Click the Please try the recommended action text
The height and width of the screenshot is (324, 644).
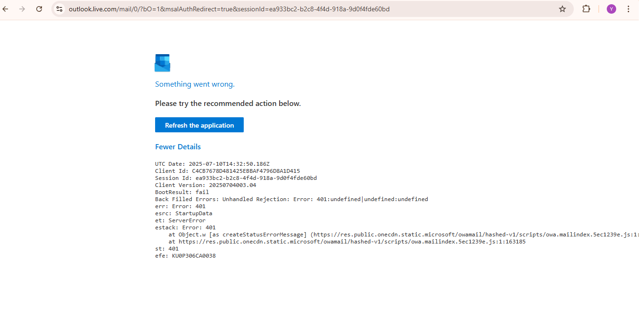click(x=228, y=104)
